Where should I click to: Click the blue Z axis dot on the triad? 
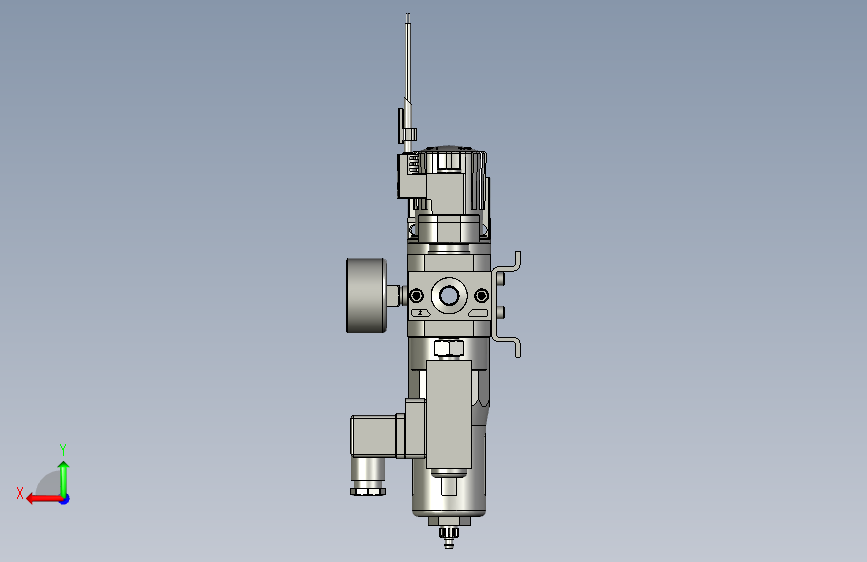coord(65,499)
